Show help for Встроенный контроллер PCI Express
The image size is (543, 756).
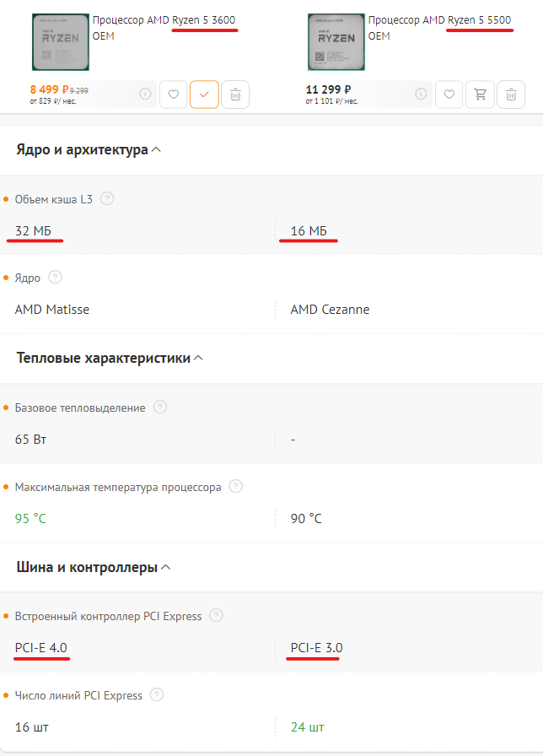pos(216,615)
